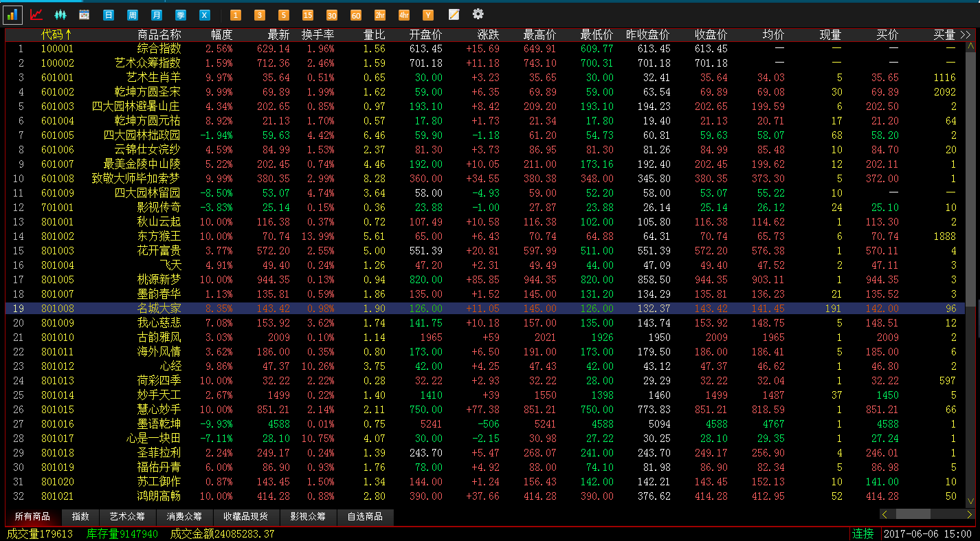
Task: Click the 成交金额 value in status bar
Action: coord(244,533)
